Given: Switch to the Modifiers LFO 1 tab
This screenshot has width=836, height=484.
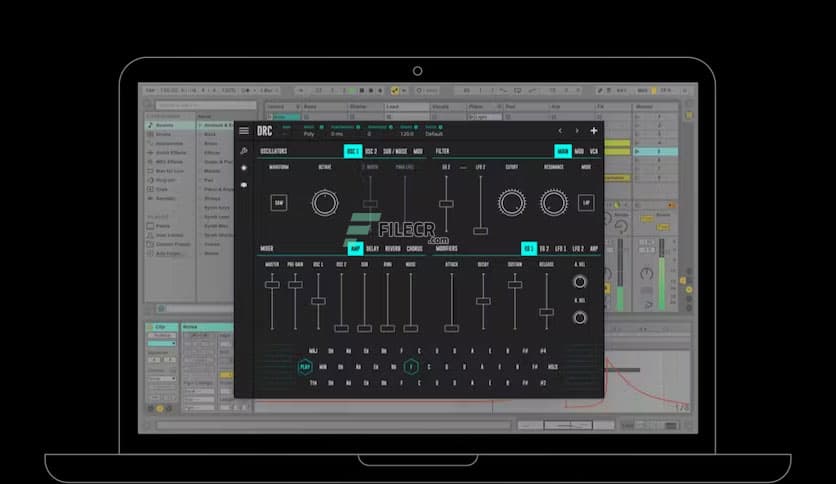Looking at the screenshot, I should 560,249.
